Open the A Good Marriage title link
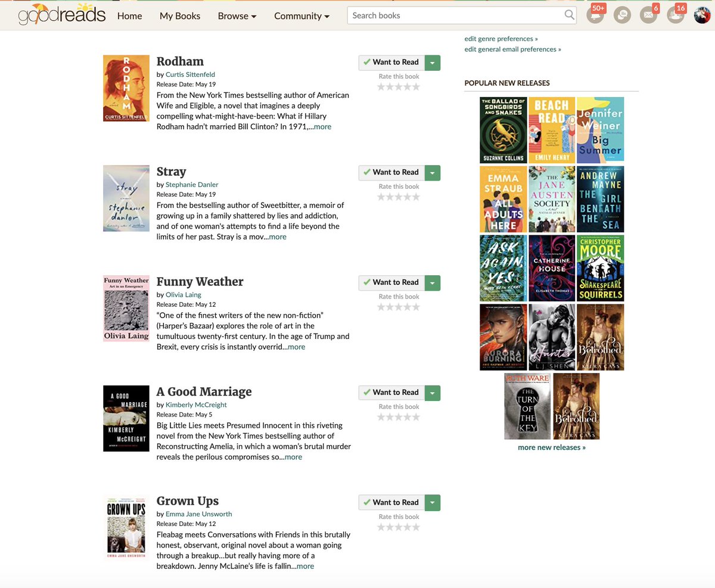This screenshot has width=715, height=588. tap(204, 391)
